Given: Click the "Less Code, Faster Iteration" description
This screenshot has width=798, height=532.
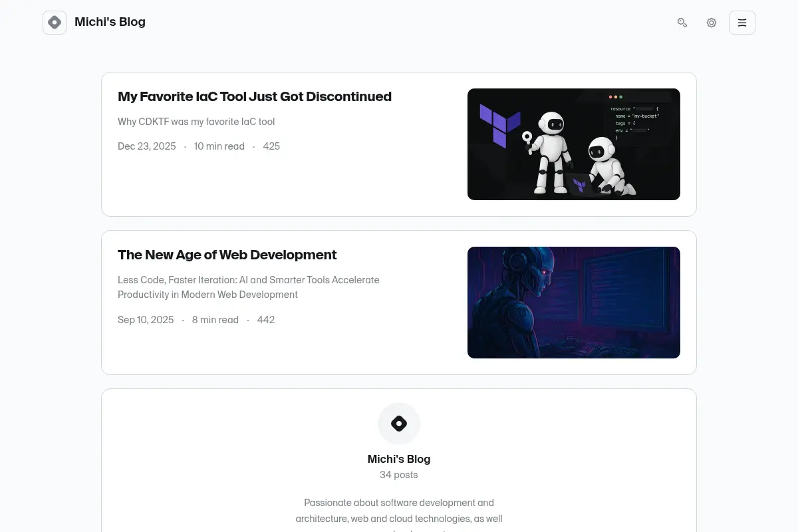Looking at the screenshot, I should click(249, 287).
